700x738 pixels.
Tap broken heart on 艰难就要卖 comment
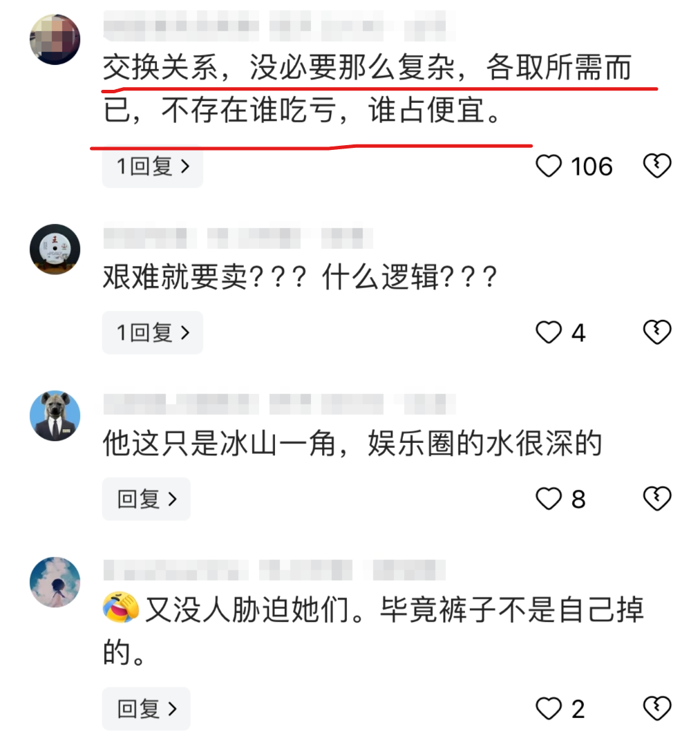tap(656, 332)
